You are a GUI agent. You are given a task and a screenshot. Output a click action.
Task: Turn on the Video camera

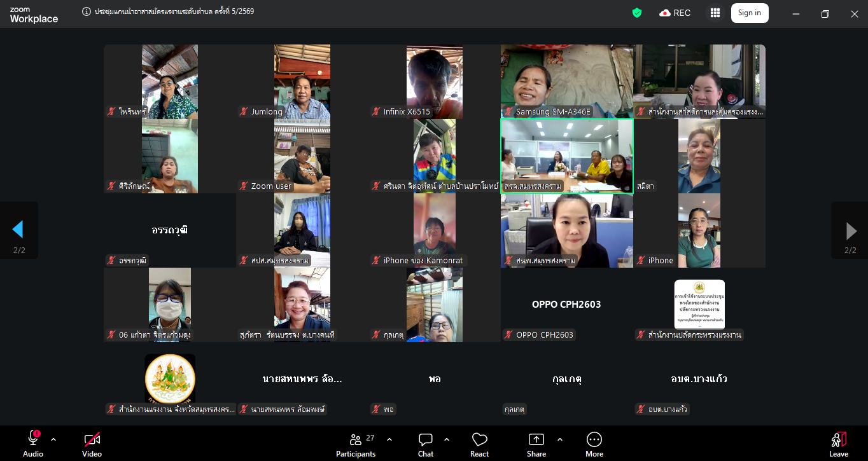point(92,444)
